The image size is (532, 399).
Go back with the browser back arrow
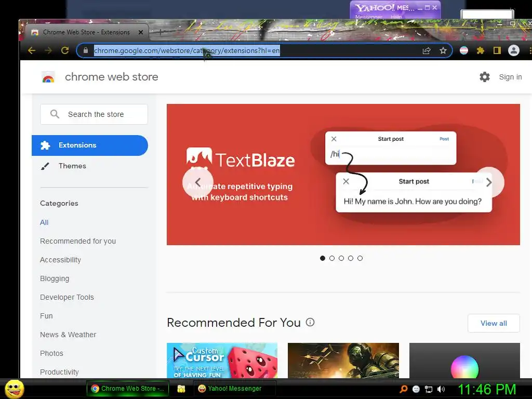click(x=32, y=50)
